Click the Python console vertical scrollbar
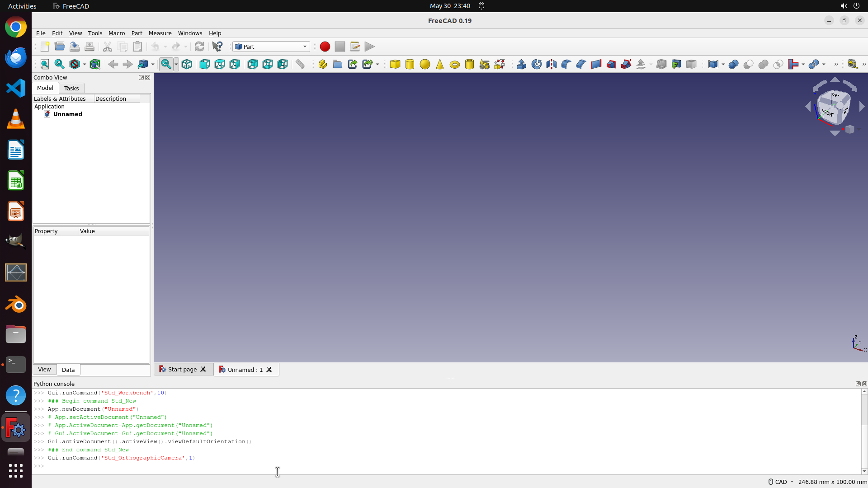The width and height of the screenshot is (868, 488). pos(864,432)
